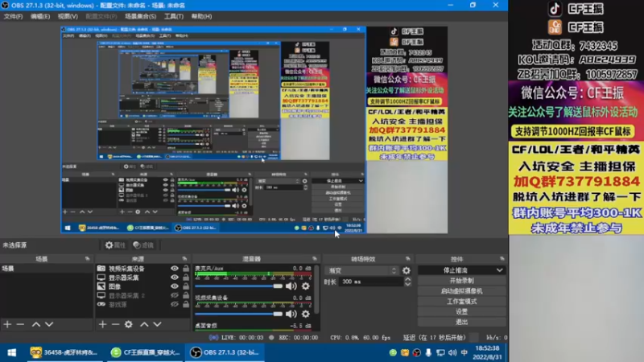This screenshot has height=362, width=644.
Task: Mute the 视频采集设备 mixer speaker icon
Action: pyautogui.click(x=291, y=314)
